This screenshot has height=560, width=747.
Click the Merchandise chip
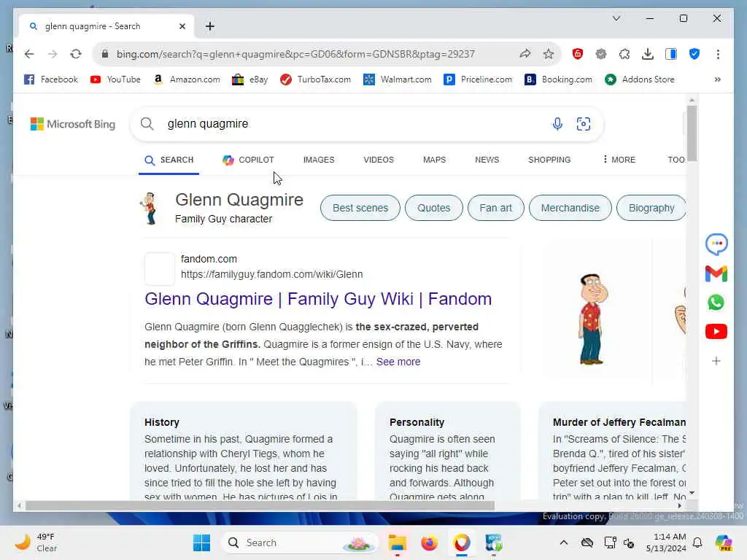pyautogui.click(x=570, y=208)
